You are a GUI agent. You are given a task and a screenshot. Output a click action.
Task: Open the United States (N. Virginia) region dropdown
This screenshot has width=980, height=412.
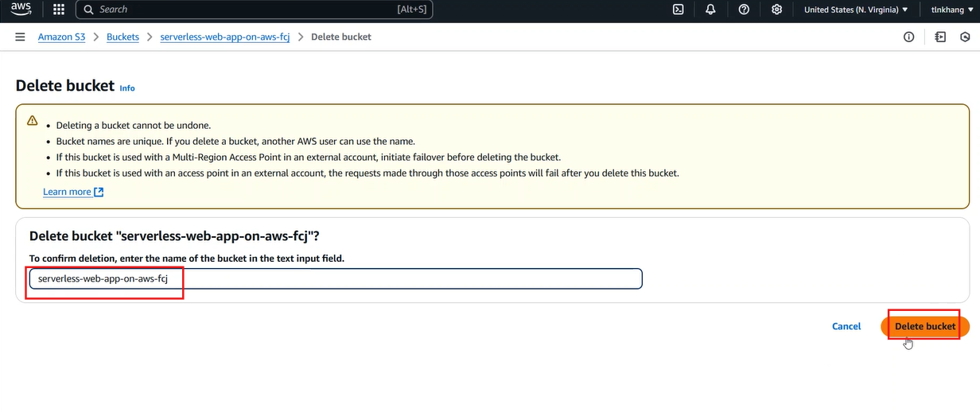click(x=856, y=10)
